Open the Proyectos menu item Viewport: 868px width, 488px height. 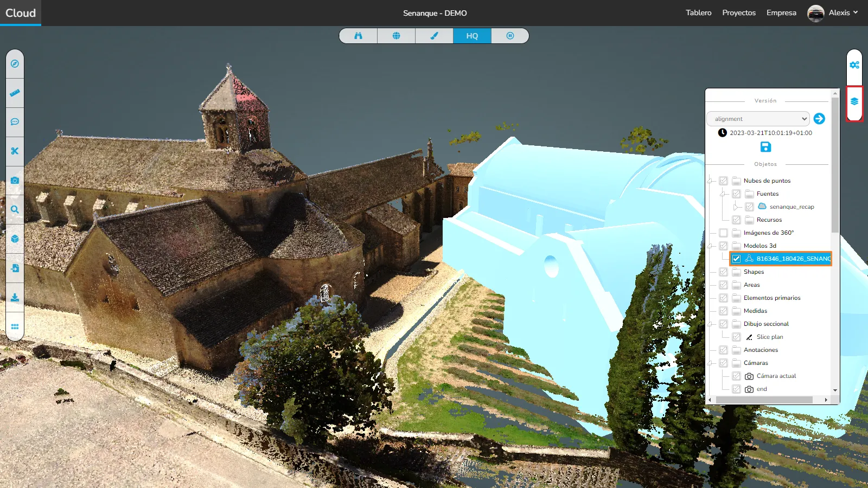coord(739,12)
